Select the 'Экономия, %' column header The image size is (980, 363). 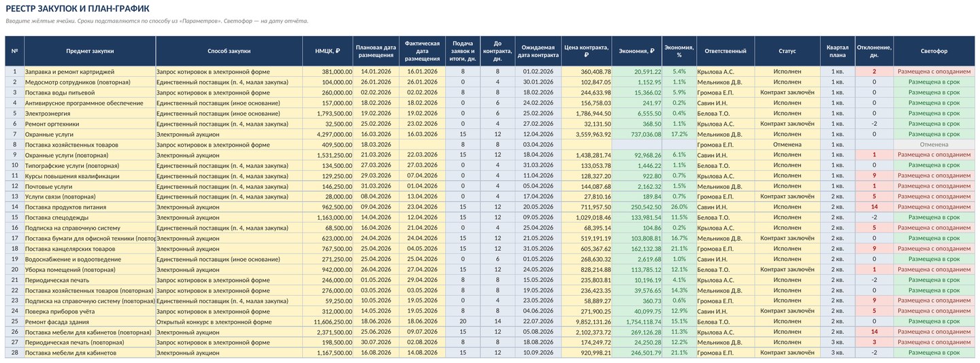(x=679, y=51)
